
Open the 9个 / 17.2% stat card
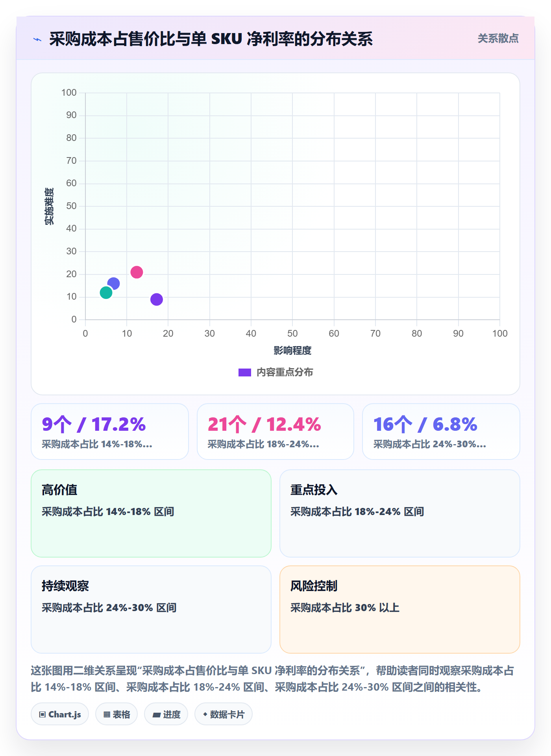pos(110,432)
